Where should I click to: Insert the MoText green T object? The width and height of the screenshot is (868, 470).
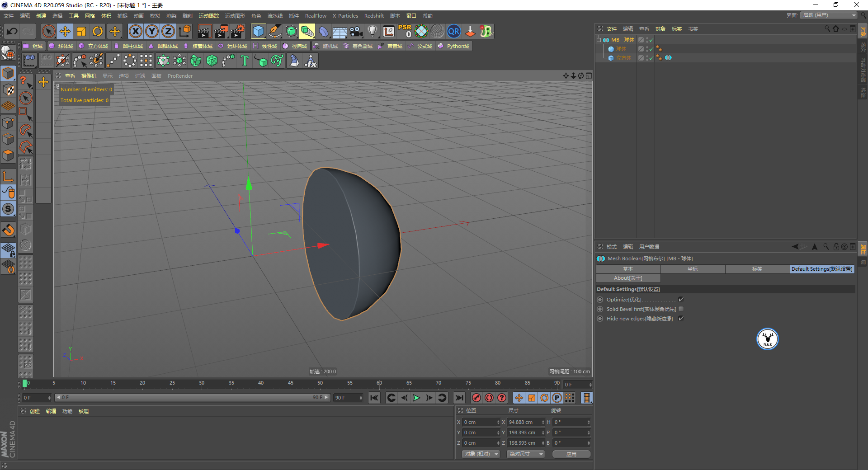point(245,61)
